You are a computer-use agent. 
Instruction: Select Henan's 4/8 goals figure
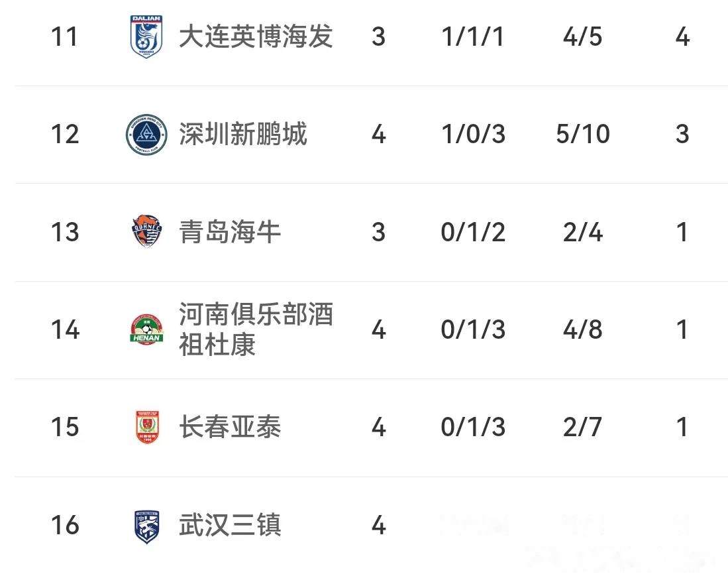583,330
